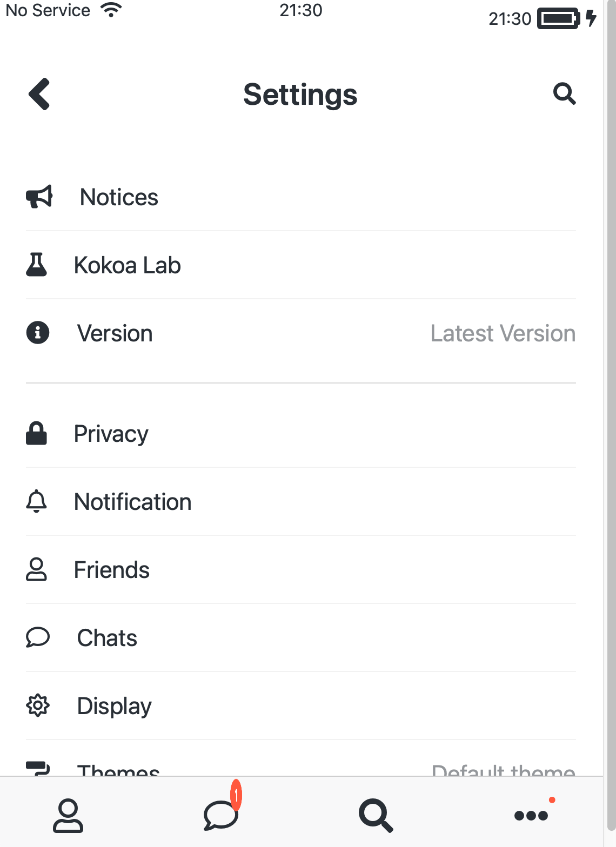The width and height of the screenshot is (616, 847).
Task: Select the Privacy settings entry
Action: 111,433
